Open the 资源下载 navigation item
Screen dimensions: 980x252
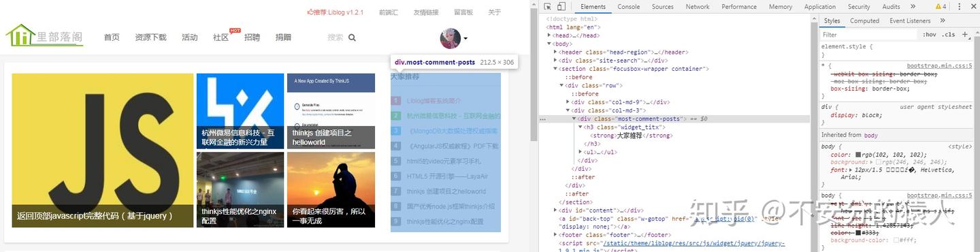(150, 37)
